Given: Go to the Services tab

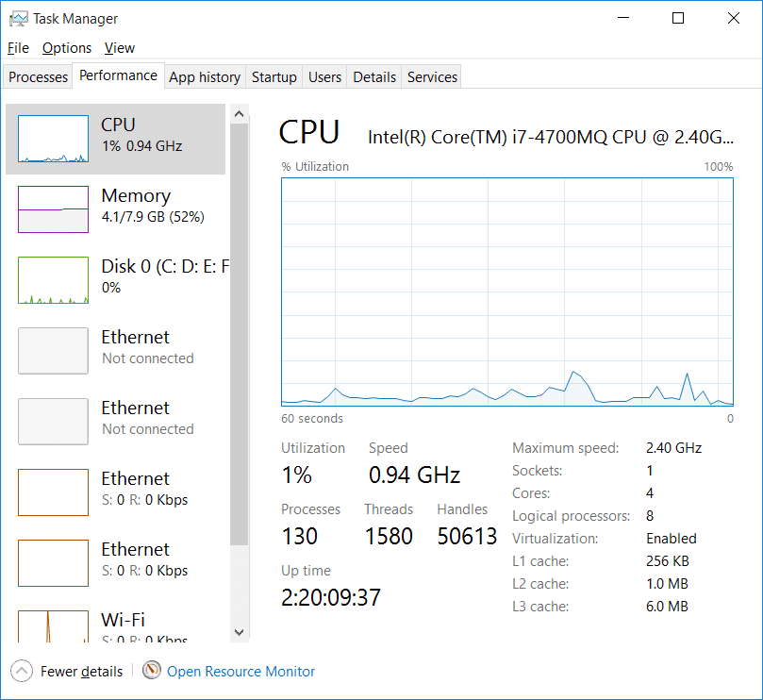Looking at the screenshot, I should click(x=432, y=77).
